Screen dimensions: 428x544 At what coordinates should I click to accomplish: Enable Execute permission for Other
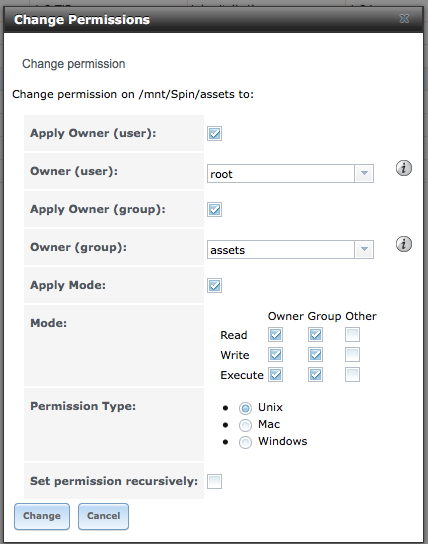[352, 375]
